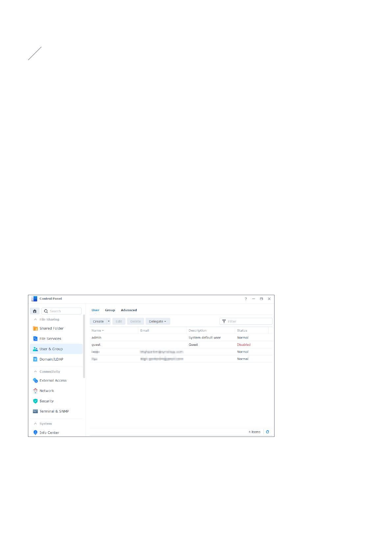Open the help question mark
Image resolution: width=392 pixels, height=554 pixels.
pyautogui.click(x=246, y=299)
